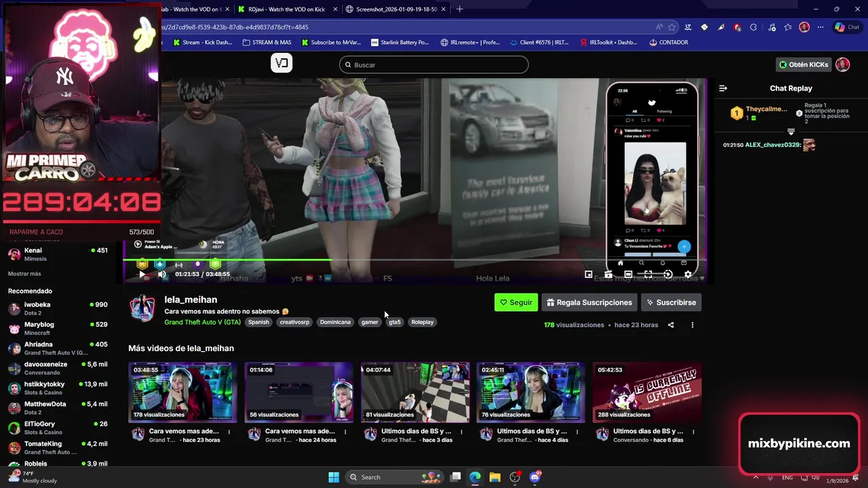
Task: Open the 05:42:53 offline video thumbnail
Action: pos(647,392)
